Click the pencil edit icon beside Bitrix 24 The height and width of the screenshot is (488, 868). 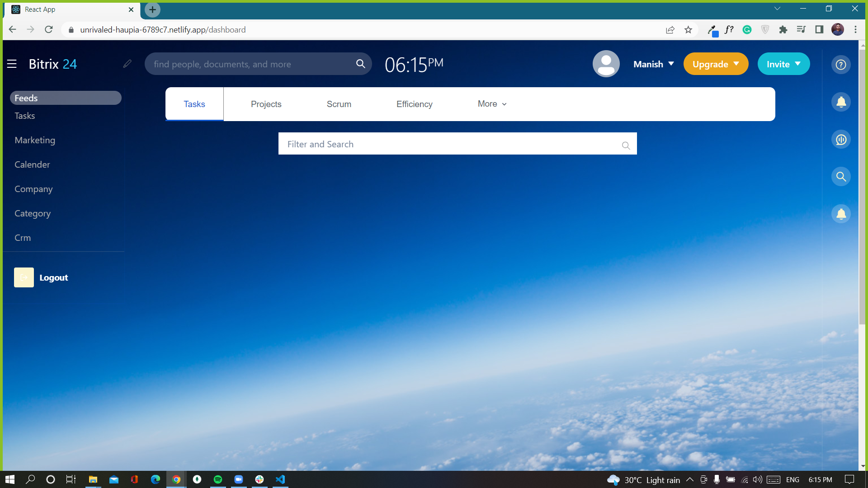coord(127,64)
